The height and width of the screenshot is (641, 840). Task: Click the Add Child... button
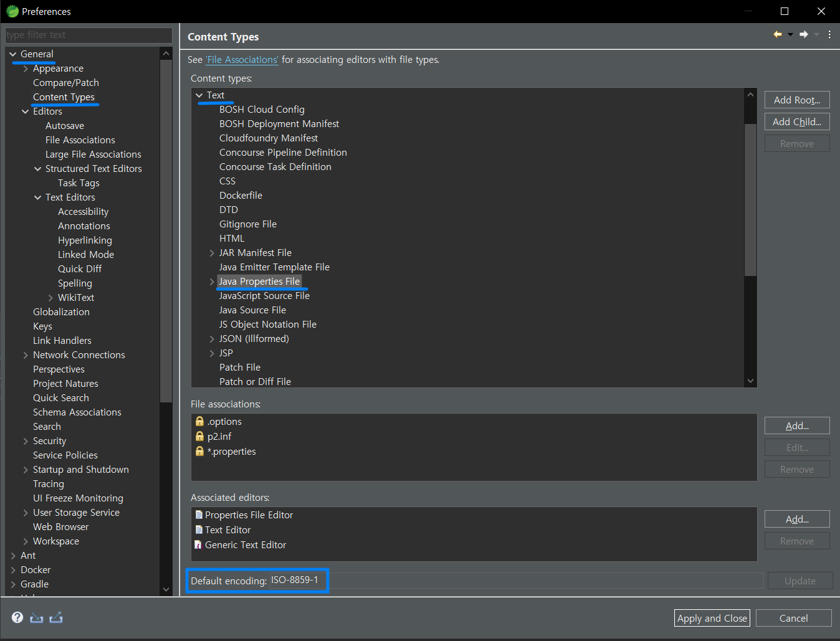[x=797, y=121]
